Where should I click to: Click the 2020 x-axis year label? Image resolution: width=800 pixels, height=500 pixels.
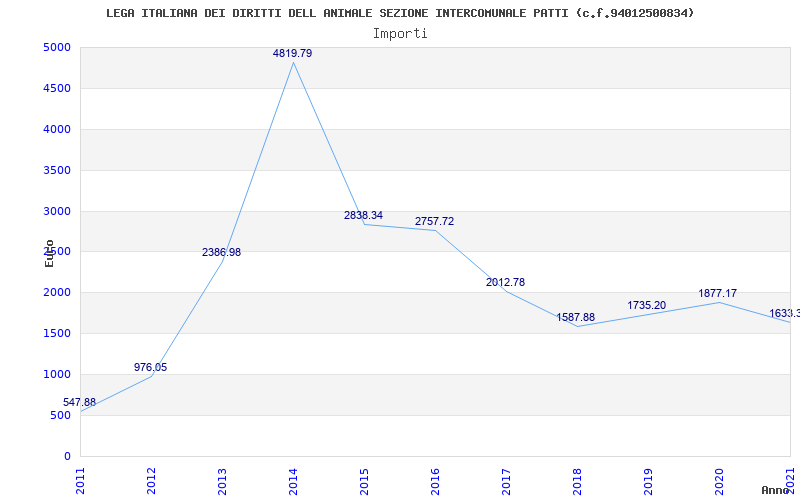click(719, 482)
